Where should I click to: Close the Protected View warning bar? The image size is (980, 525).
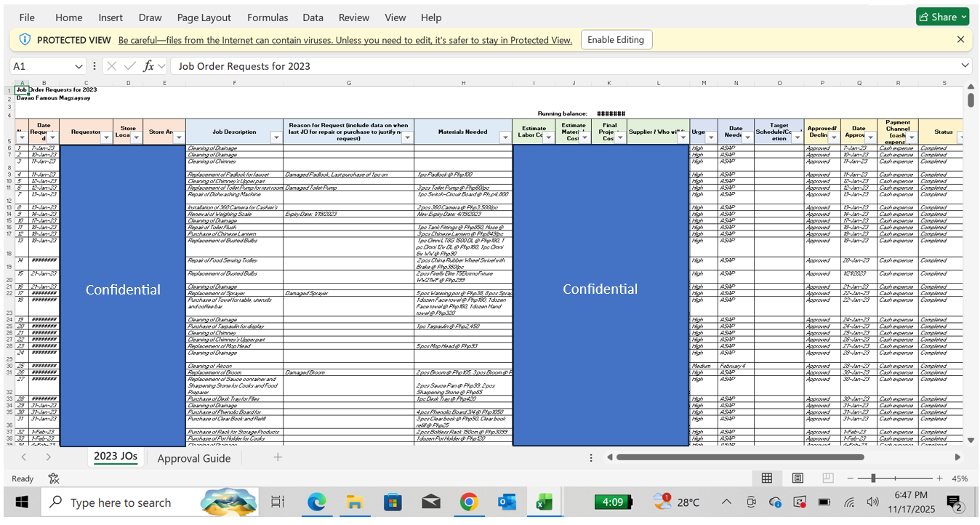(x=960, y=40)
